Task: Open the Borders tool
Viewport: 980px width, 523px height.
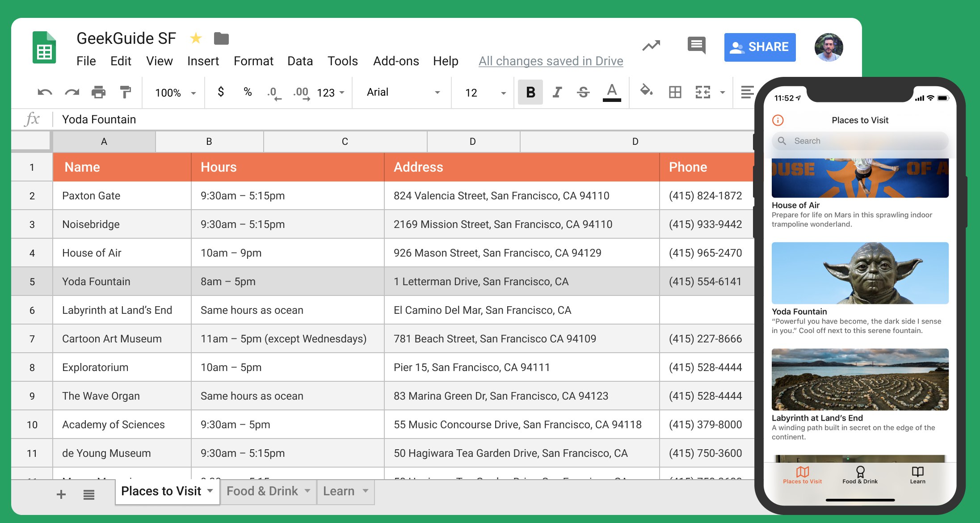Action: coord(675,92)
